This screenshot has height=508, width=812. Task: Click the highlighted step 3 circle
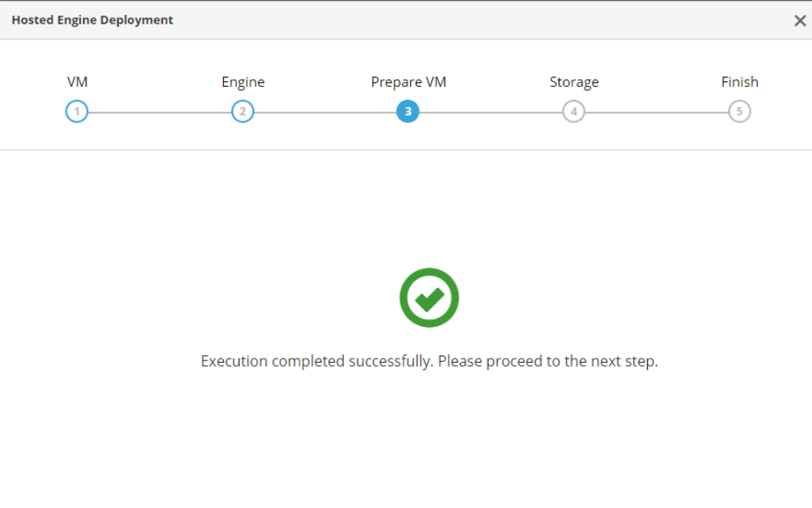pyautogui.click(x=408, y=112)
